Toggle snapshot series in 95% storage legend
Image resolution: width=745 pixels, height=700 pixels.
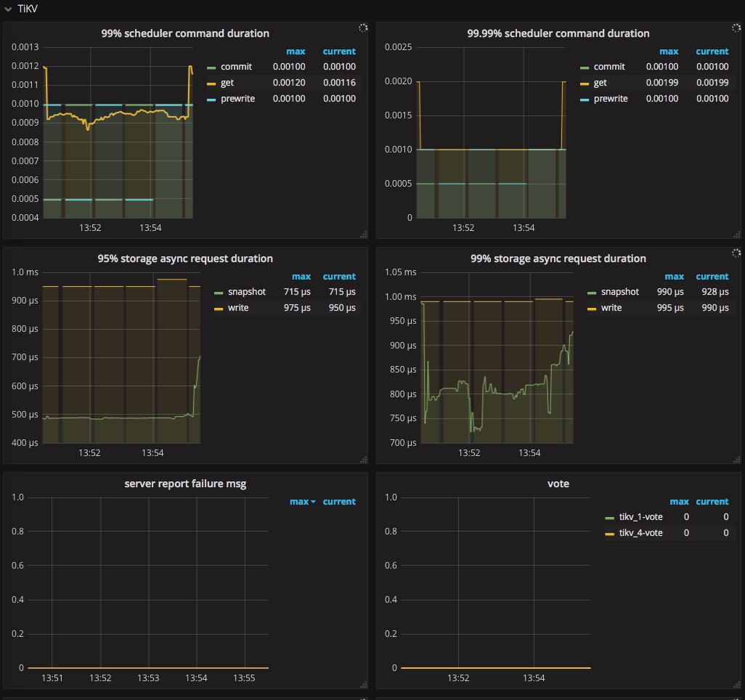[247, 292]
